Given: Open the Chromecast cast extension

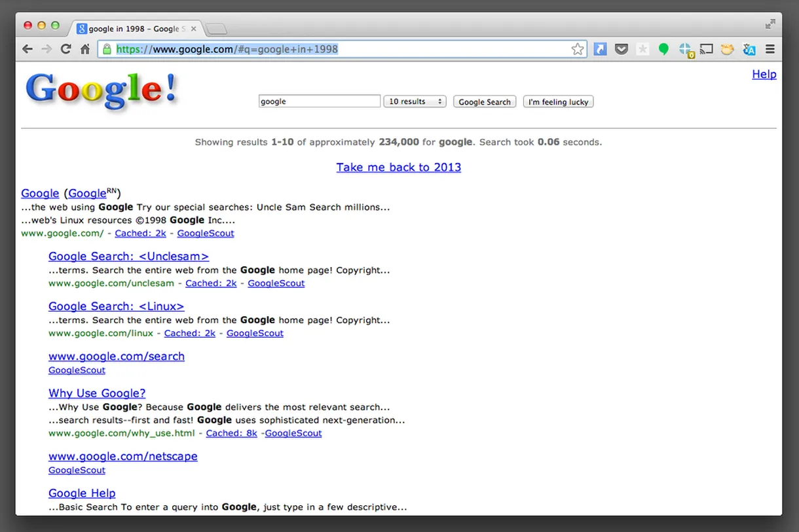Looking at the screenshot, I should click(706, 49).
